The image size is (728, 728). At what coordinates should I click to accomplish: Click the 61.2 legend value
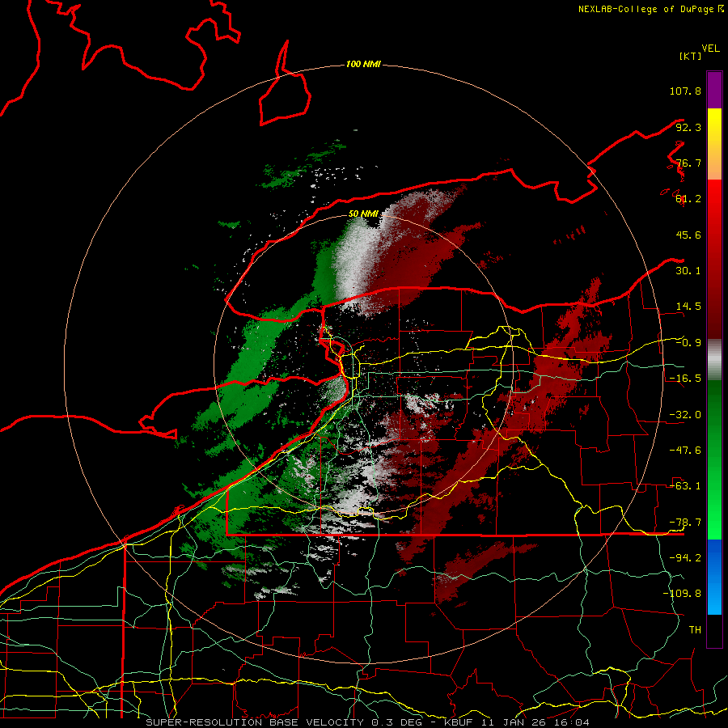pos(688,199)
